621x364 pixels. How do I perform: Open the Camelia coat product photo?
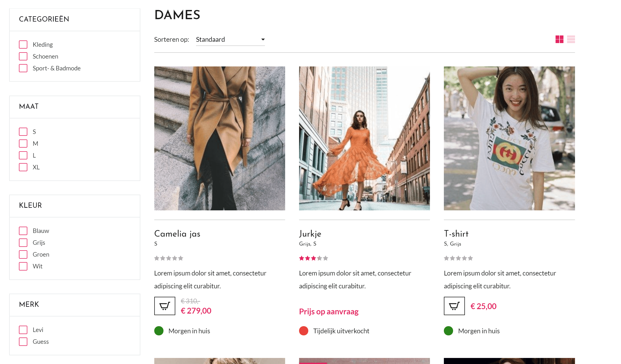tap(219, 138)
